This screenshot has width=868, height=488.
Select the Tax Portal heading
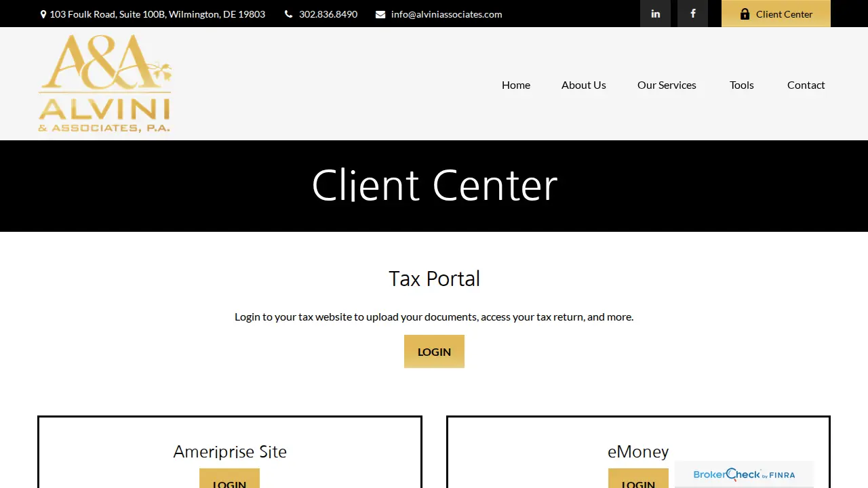(x=434, y=279)
